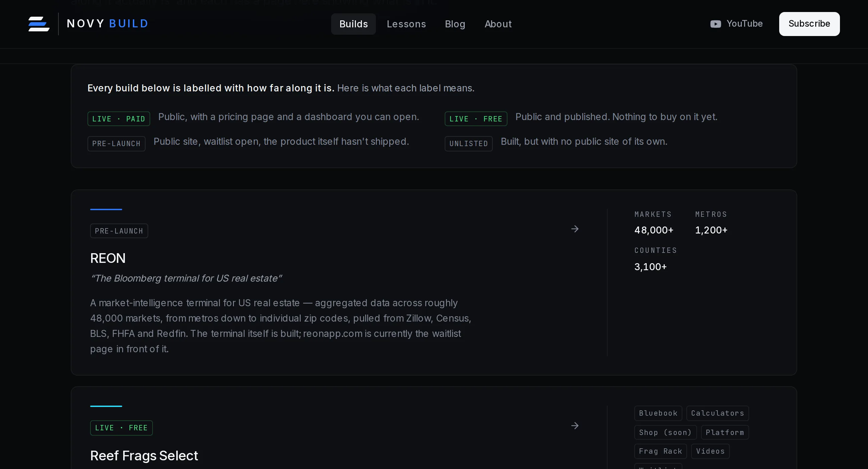Open the Builds nav tab
868x469 pixels.
354,24
